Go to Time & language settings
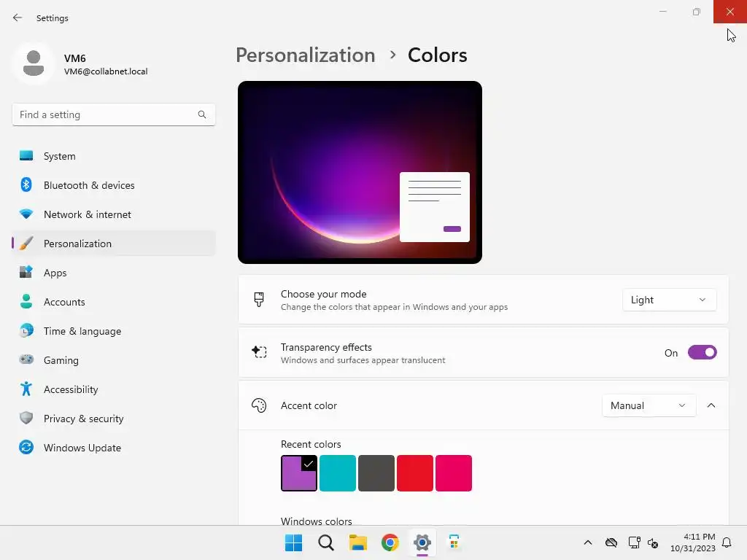The image size is (747, 560). [x=114, y=331]
